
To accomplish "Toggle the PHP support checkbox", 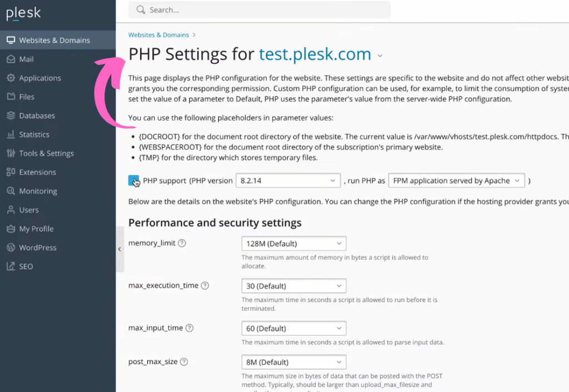I will click(x=133, y=180).
